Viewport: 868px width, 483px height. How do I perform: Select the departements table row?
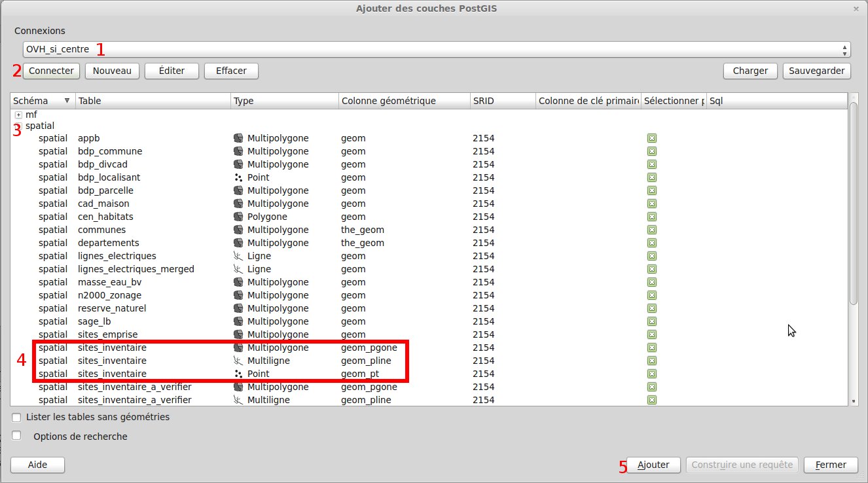pyautogui.click(x=108, y=243)
